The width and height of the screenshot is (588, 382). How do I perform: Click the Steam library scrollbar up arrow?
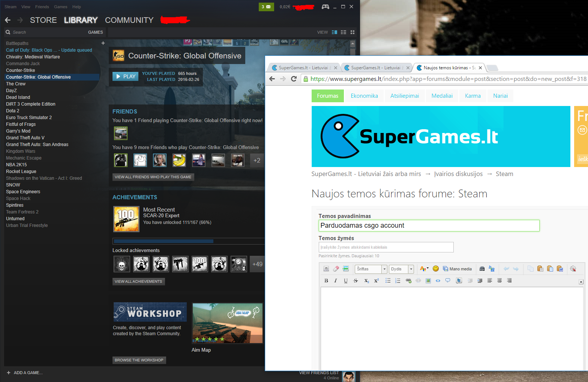352,43
